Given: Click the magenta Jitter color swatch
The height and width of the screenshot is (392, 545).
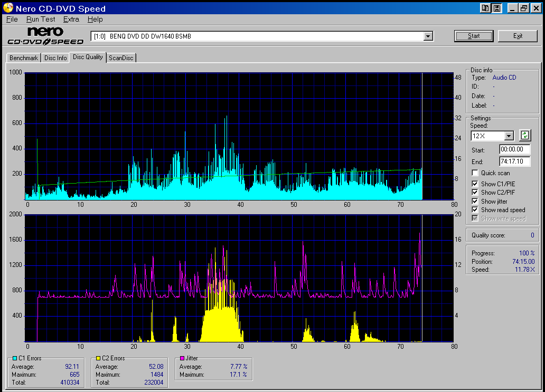Looking at the screenshot, I should (x=182, y=358).
